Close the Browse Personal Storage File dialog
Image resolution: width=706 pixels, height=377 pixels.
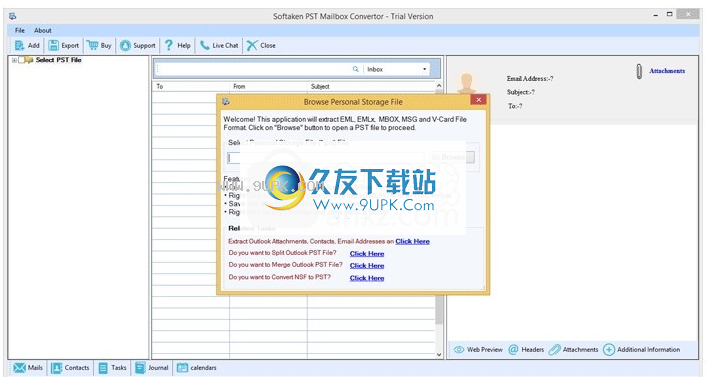point(479,100)
